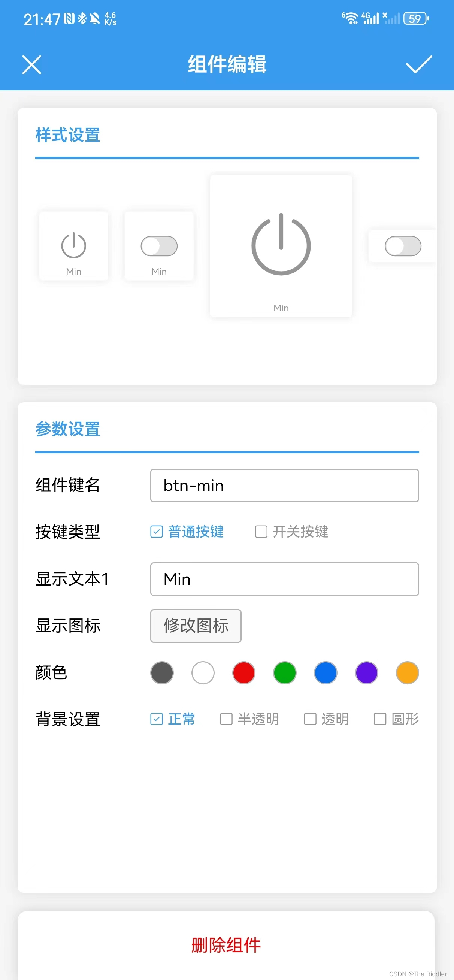454x980 pixels.
Task: Open the 参数设置 section header
Action: pyautogui.click(x=67, y=429)
